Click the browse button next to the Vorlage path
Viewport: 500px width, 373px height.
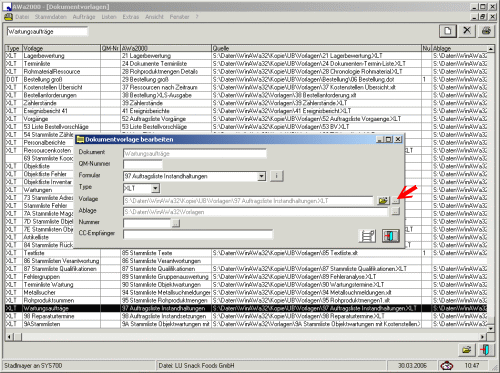(x=395, y=201)
